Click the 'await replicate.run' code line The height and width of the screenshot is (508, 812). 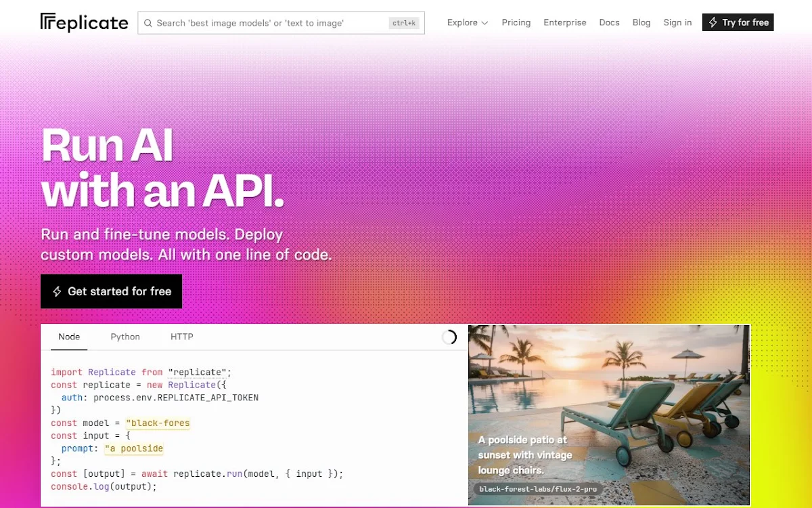point(197,474)
